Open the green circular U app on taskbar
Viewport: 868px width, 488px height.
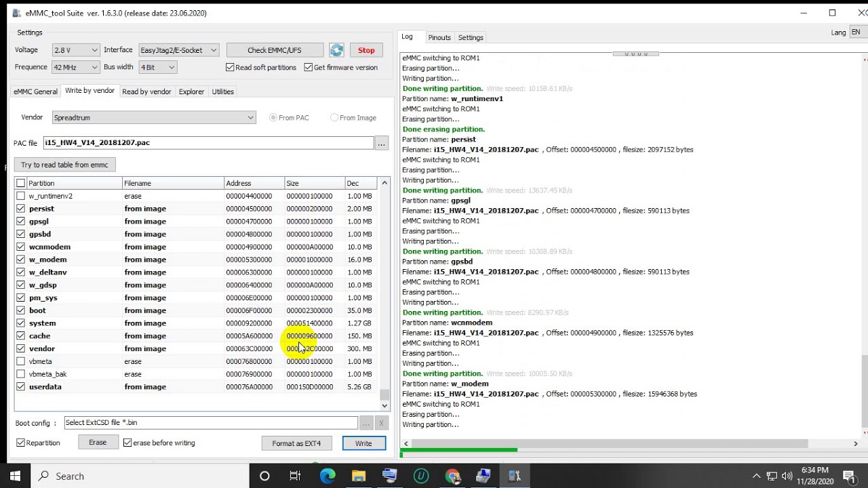(421, 476)
